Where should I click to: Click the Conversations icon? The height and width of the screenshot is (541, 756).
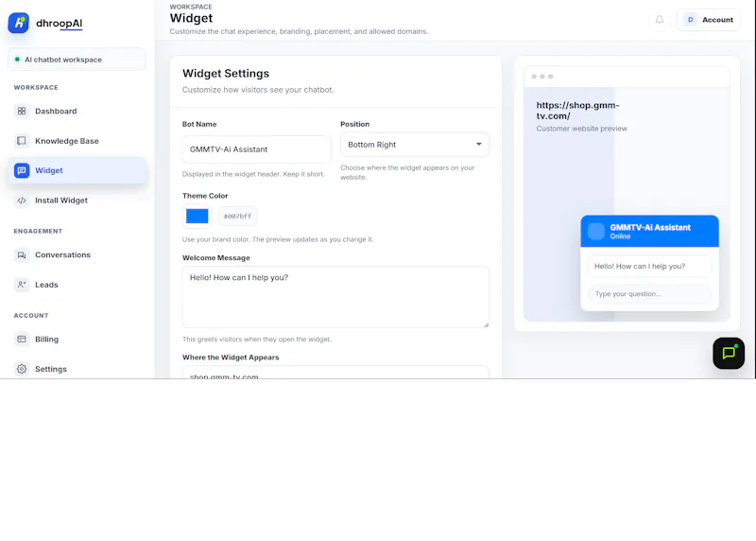click(x=22, y=254)
